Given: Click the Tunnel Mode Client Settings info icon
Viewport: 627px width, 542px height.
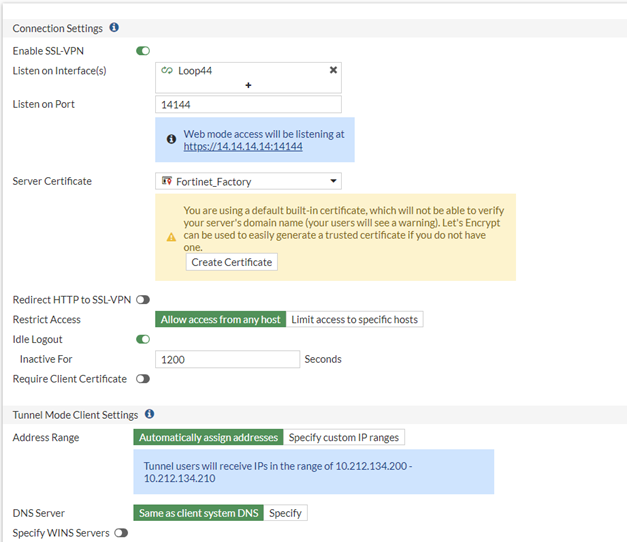Looking at the screenshot, I should pyautogui.click(x=149, y=413).
